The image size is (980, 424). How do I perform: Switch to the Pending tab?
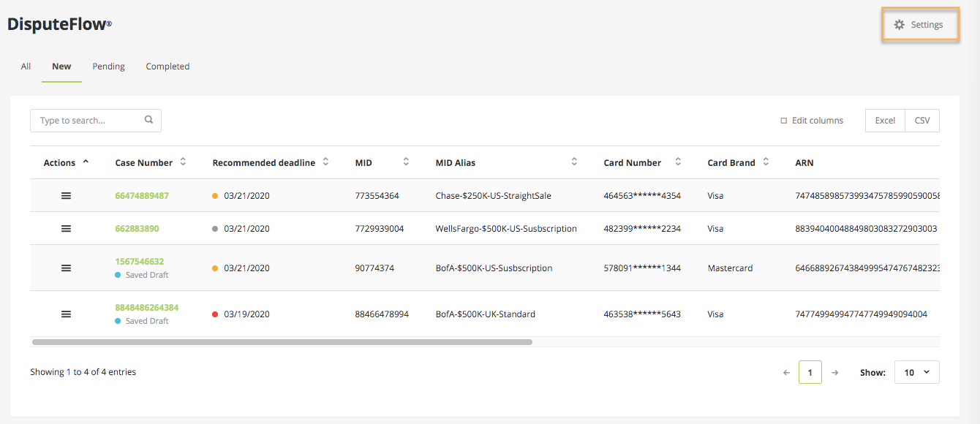coord(108,67)
